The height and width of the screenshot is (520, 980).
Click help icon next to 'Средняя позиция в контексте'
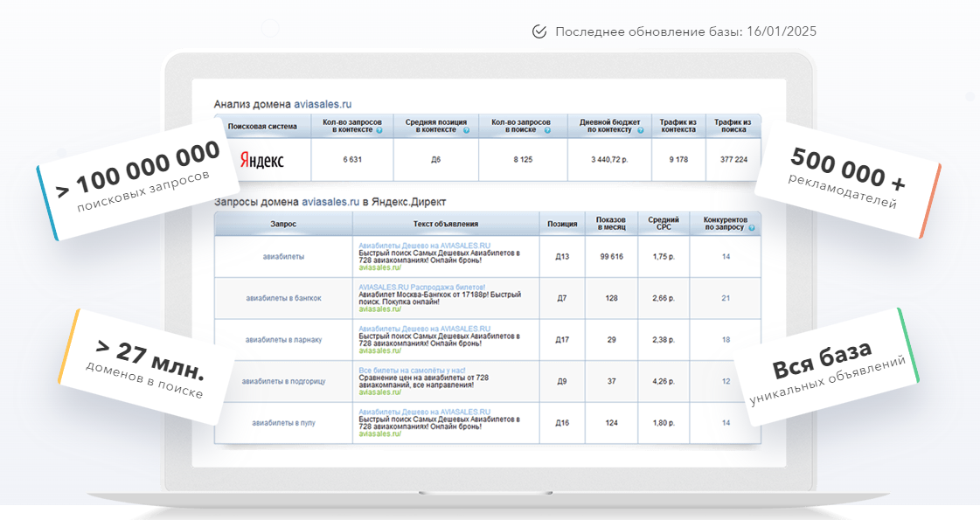(464, 130)
